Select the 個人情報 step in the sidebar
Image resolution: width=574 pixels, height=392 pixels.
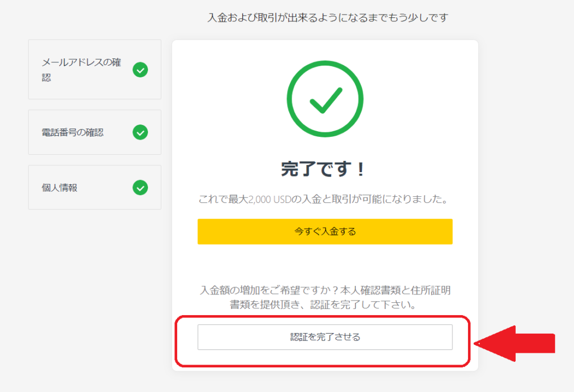click(x=94, y=187)
